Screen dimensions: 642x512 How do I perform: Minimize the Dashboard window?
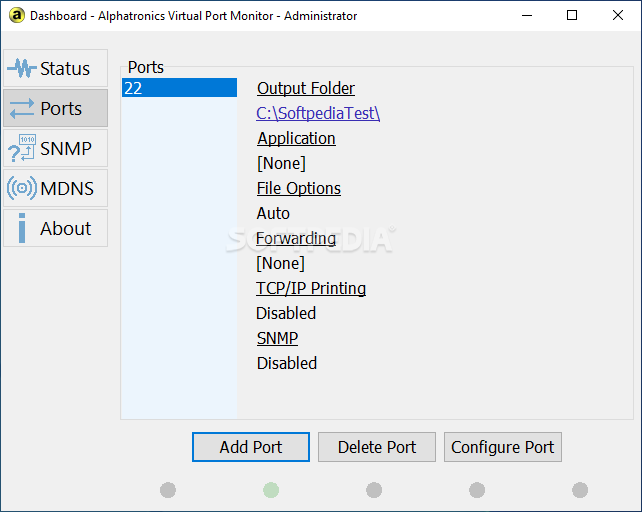pos(527,16)
